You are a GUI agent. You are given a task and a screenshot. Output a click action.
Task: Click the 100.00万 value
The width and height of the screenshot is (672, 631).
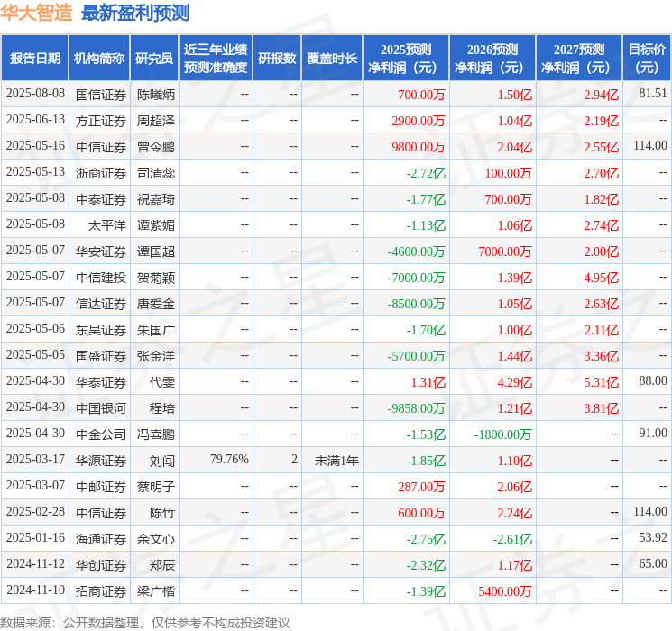click(x=508, y=173)
